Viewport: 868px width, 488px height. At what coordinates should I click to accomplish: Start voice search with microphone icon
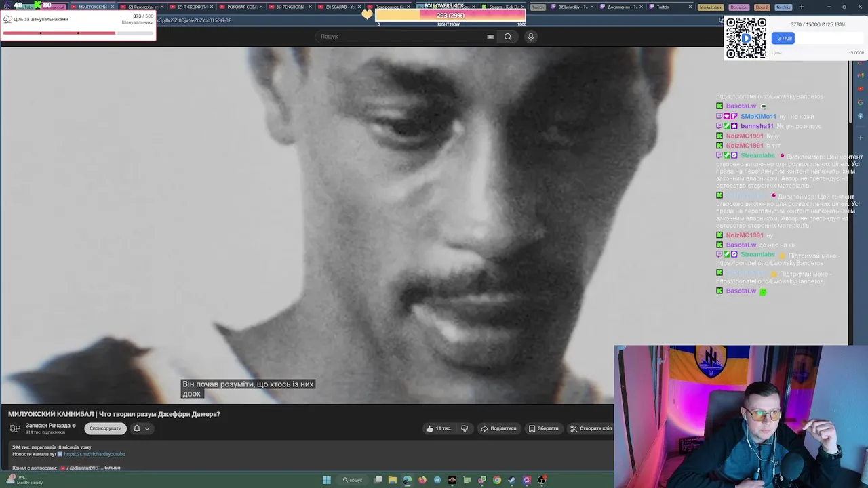(x=530, y=37)
